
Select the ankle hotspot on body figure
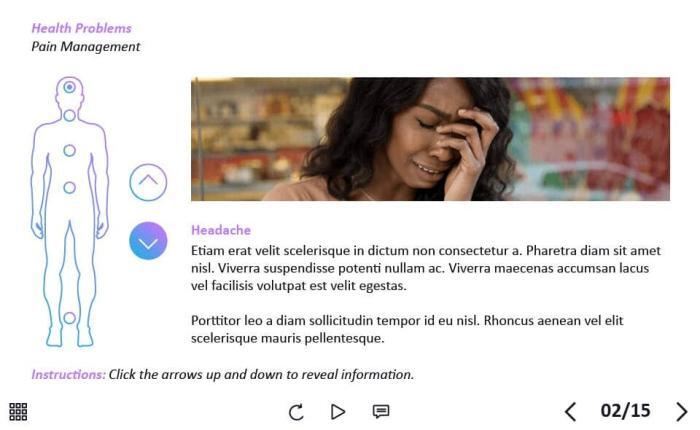point(69,318)
